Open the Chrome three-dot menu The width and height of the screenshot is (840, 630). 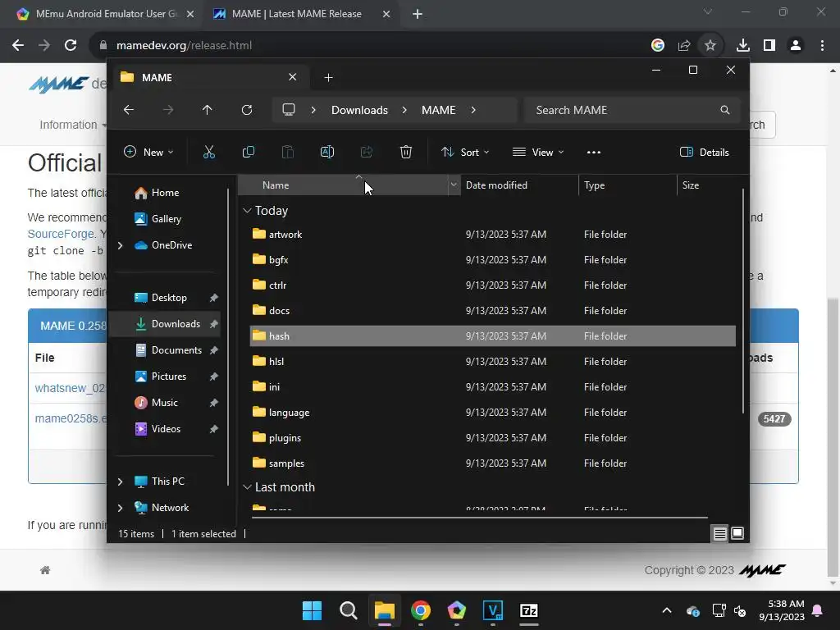point(822,46)
